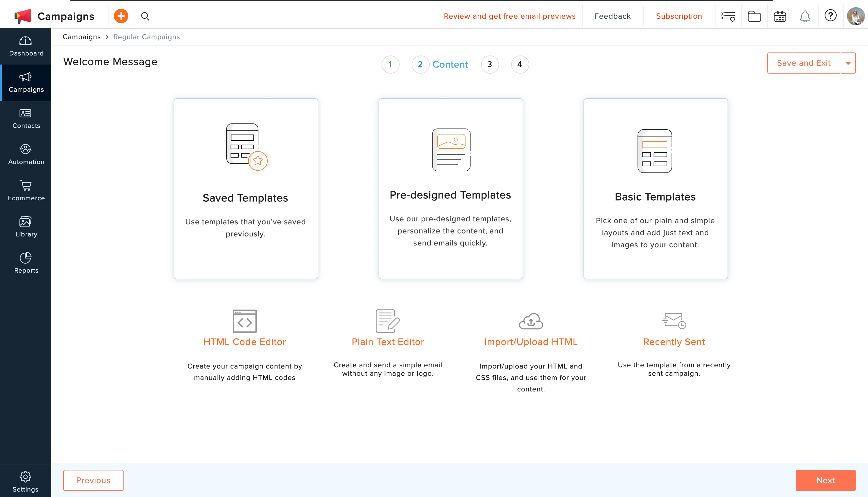The width and height of the screenshot is (868, 497).
Task: Click the Zoho Campaigns megaphone logo
Action: [23, 16]
